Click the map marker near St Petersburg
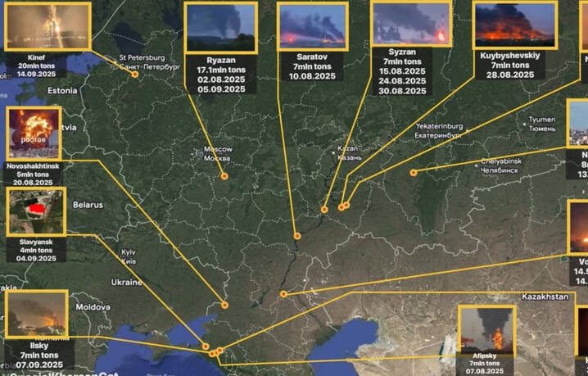Image resolution: width=588 pixels, height=376 pixels. point(135,75)
